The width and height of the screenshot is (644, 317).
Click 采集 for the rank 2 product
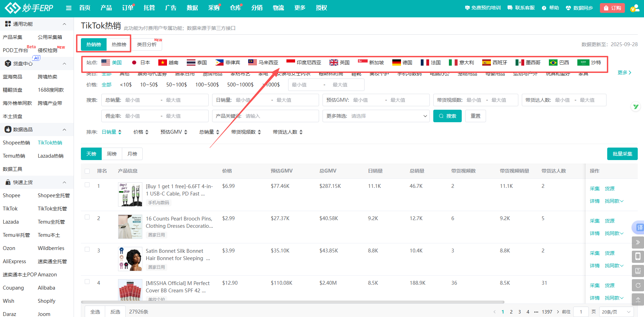[595, 221]
